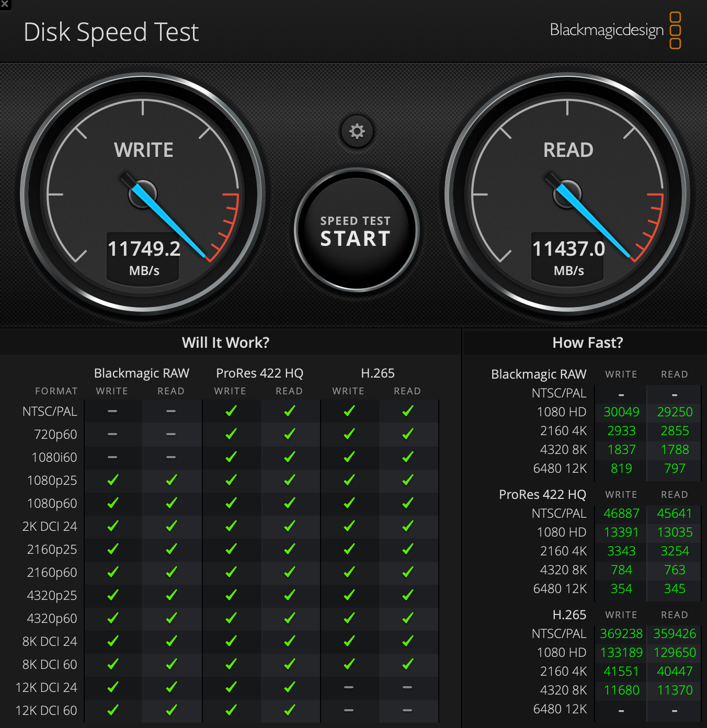
Task: Click the ProRes 422 HQ header in Will It Work
Action: click(260, 373)
